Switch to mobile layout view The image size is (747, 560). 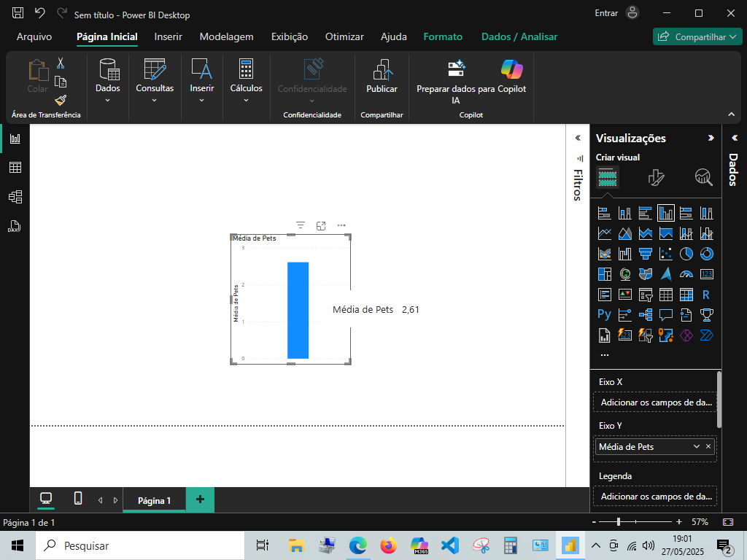click(78, 499)
